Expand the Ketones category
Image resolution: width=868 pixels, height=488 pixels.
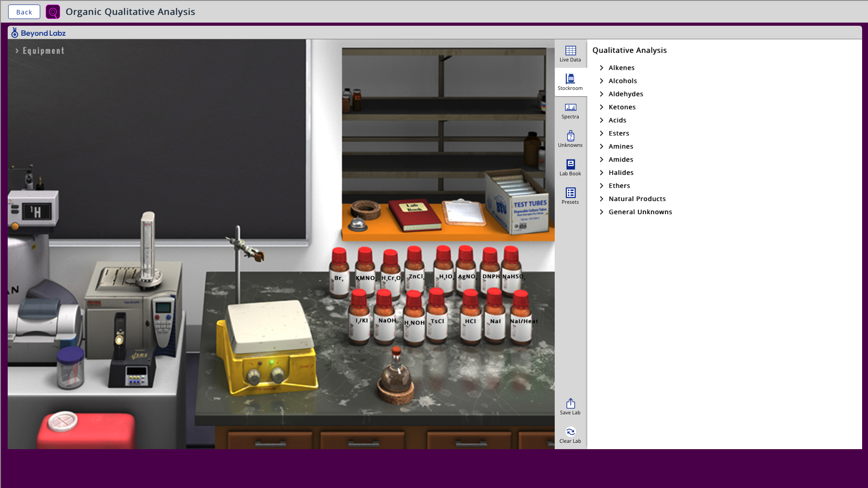[621, 107]
